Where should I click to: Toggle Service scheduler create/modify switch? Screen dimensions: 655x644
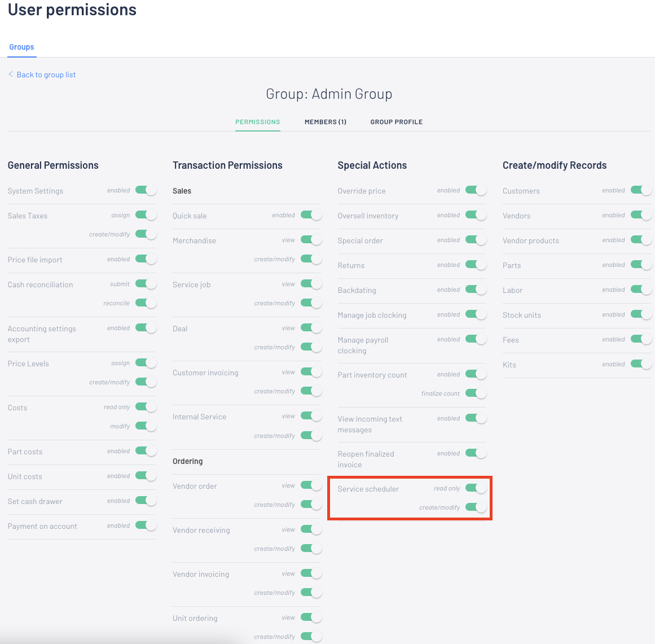[476, 507]
